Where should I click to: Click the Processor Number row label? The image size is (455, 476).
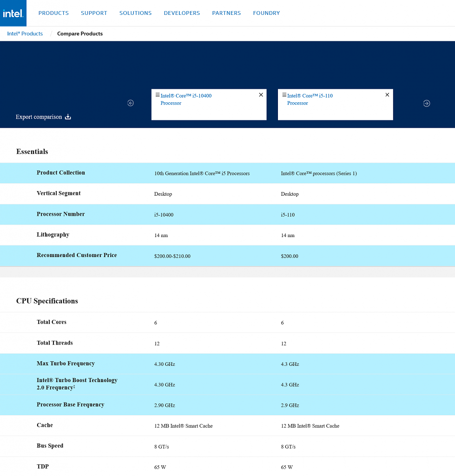pyautogui.click(x=61, y=214)
